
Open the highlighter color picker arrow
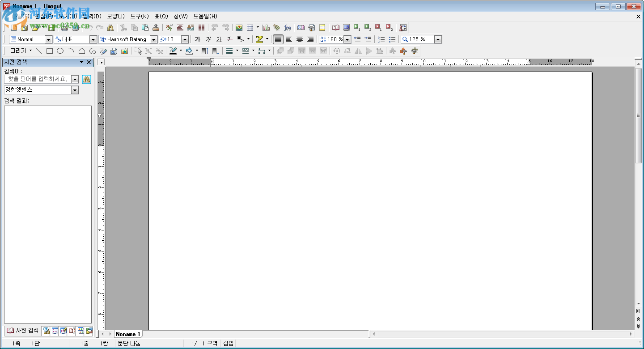click(x=267, y=39)
